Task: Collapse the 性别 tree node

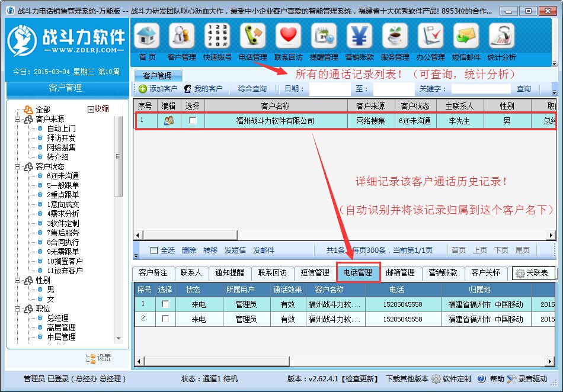Action: (x=17, y=280)
